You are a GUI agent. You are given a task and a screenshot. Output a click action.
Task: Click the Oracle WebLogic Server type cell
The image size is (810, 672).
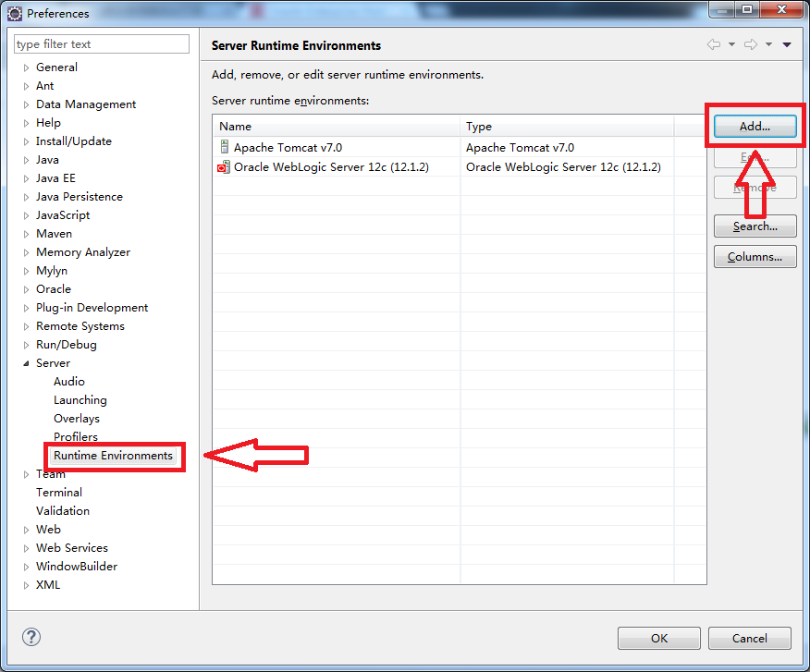point(563,166)
